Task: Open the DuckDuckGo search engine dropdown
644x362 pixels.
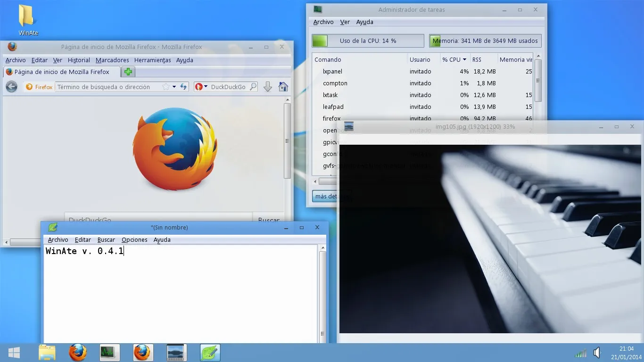Action: click(x=206, y=87)
